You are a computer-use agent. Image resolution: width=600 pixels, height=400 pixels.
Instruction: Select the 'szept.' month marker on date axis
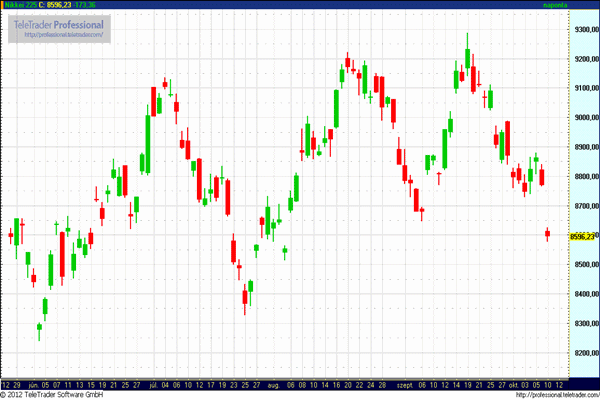coord(406,384)
